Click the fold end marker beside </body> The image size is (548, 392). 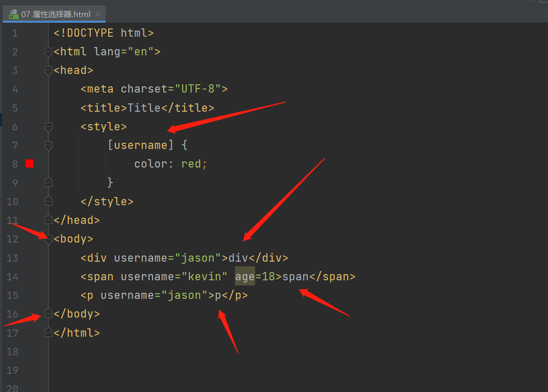49,313
